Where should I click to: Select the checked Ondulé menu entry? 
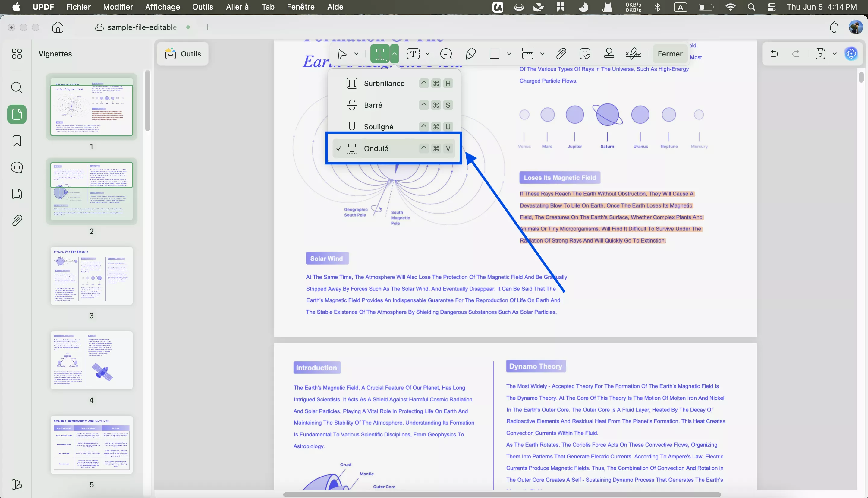pos(394,148)
